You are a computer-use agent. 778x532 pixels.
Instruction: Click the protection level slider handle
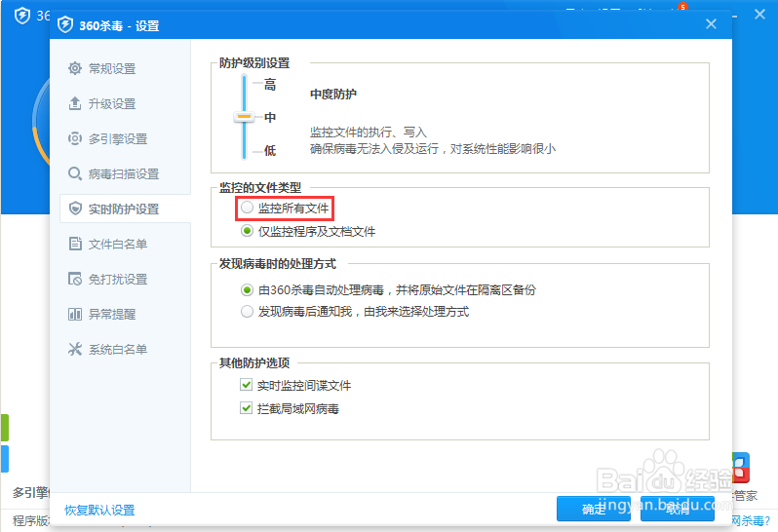[x=244, y=117]
